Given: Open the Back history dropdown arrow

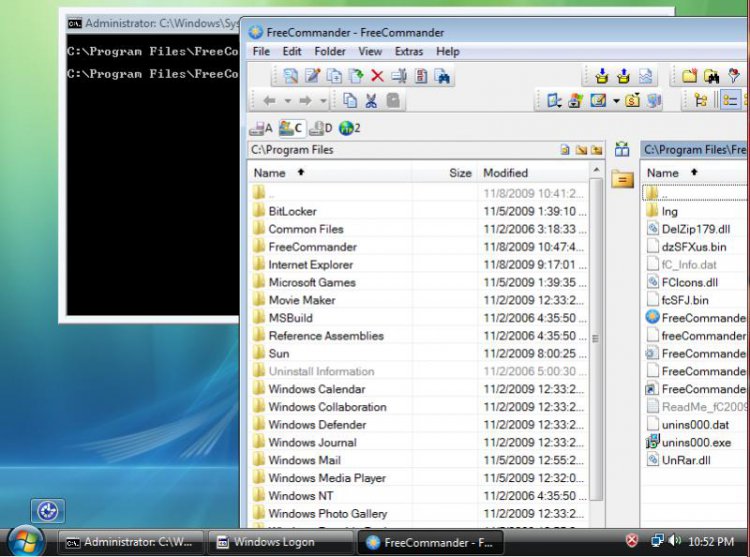Looking at the screenshot, I should point(287,101).
